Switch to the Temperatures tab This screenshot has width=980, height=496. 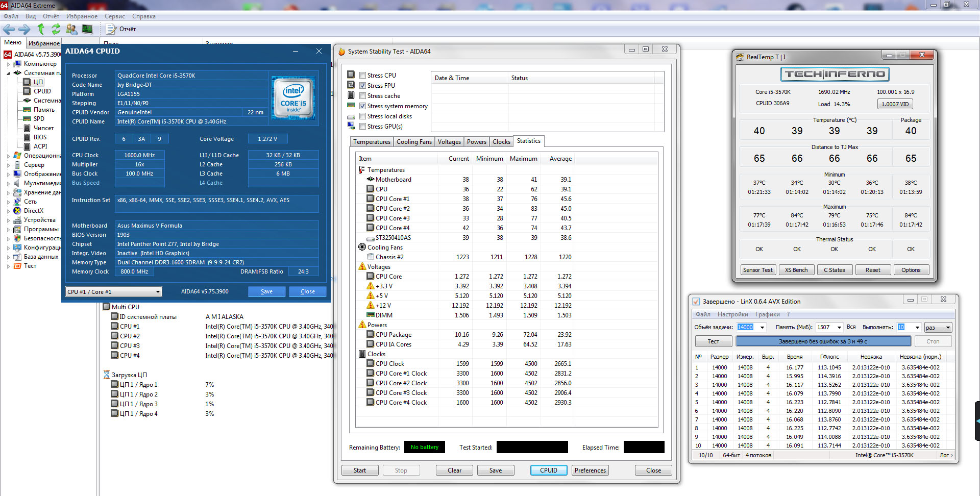coord(372,142)
